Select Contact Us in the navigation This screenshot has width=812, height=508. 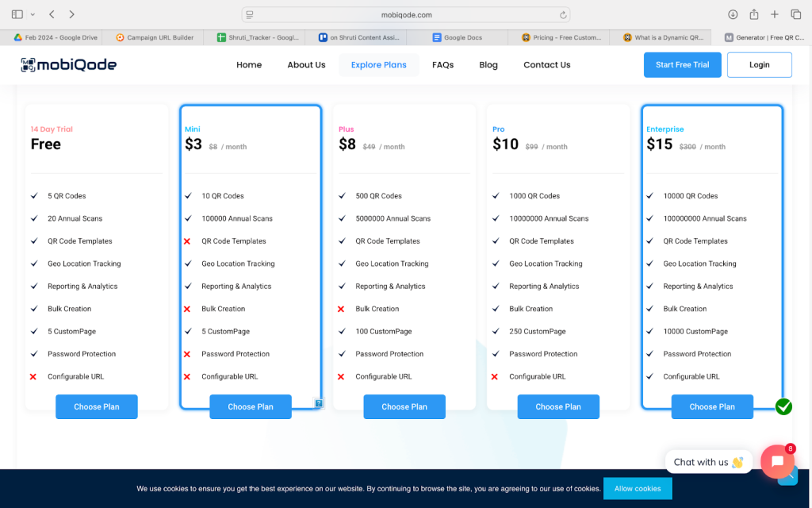coord(546,65)
